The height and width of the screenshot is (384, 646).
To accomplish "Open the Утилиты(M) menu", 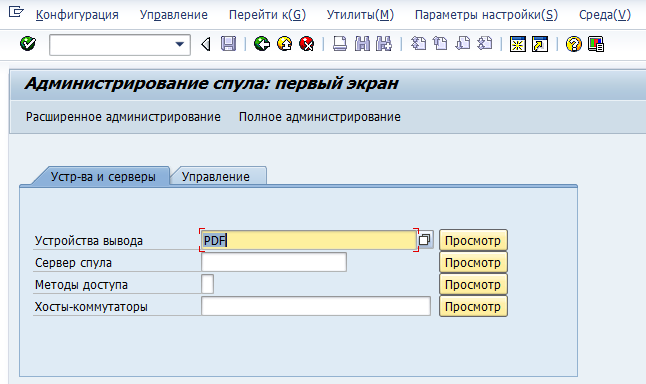I will 360,15.
